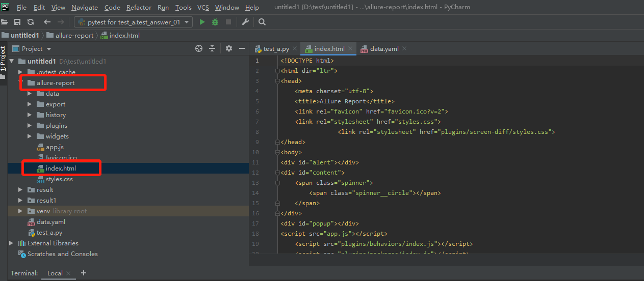This screenshot has height=281, width=644.
Task: Collapse the untitled1 root folder
Action: (x=12, y=61)
